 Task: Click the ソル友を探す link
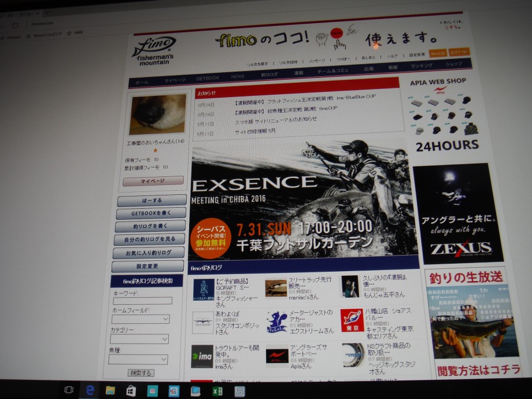click(x=257, y=64)
